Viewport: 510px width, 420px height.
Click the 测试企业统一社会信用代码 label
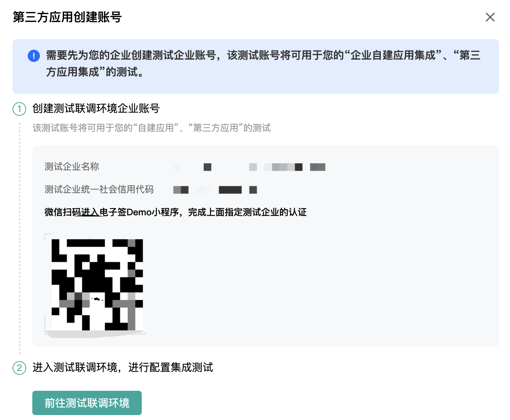[99, 189]
